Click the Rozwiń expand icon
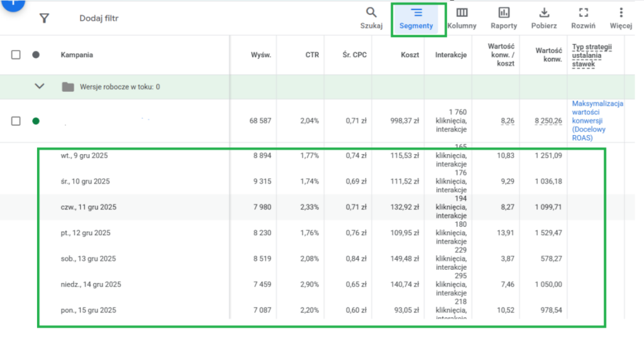Image resolution: width=644 pixels, height=337 pixels. coord(583,18)
